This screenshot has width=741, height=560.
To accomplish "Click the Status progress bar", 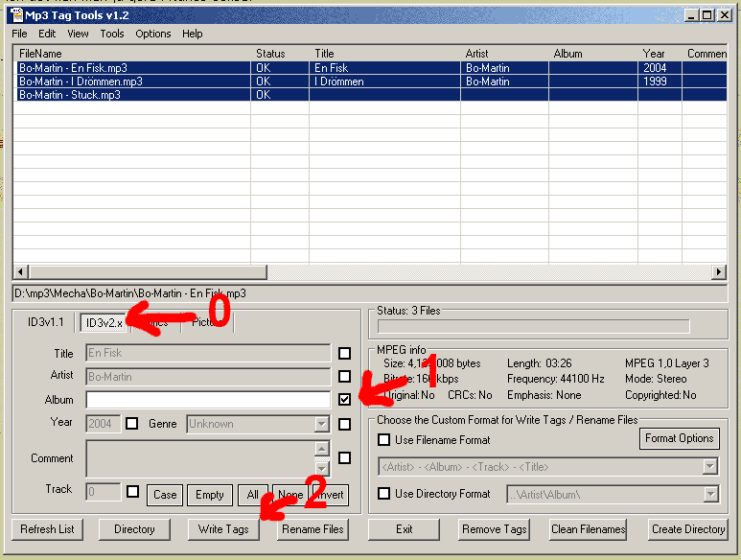I will tap(534, 326).
